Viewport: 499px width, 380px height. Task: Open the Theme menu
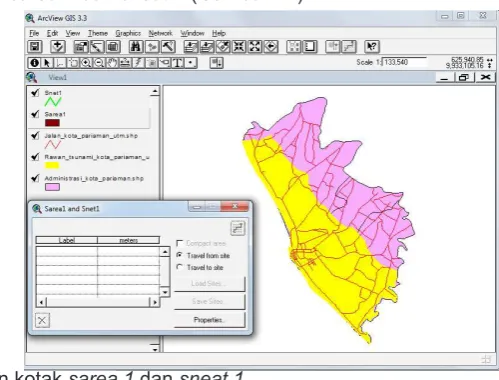[x=98, y=33]
